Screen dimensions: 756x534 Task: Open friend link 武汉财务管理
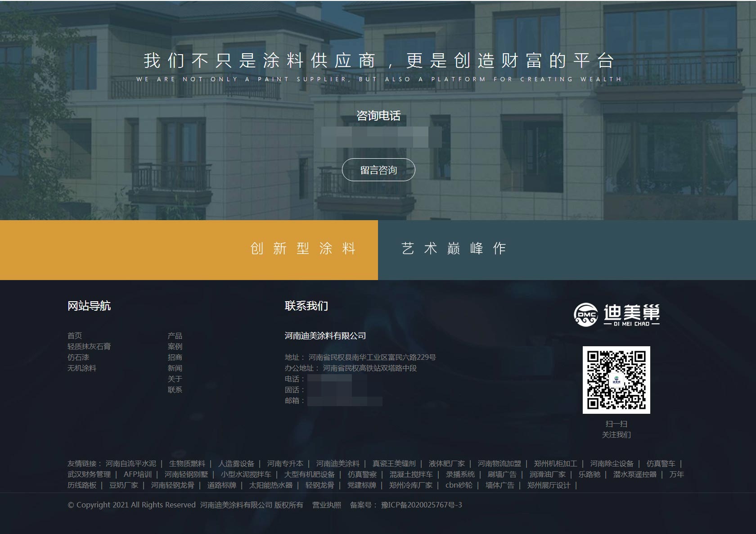89,474
